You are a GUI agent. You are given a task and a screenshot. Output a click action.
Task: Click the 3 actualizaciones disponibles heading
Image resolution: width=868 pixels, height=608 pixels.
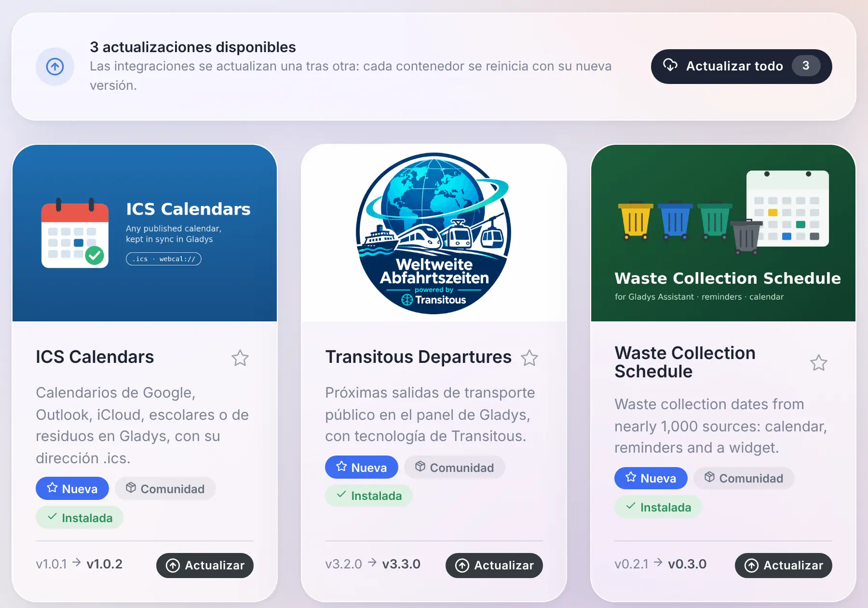[193, 47]
